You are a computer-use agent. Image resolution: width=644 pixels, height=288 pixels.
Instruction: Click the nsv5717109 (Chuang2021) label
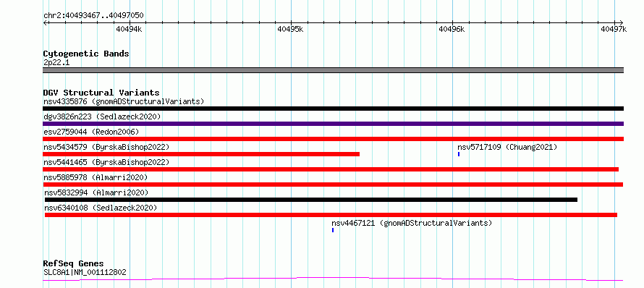507,147
